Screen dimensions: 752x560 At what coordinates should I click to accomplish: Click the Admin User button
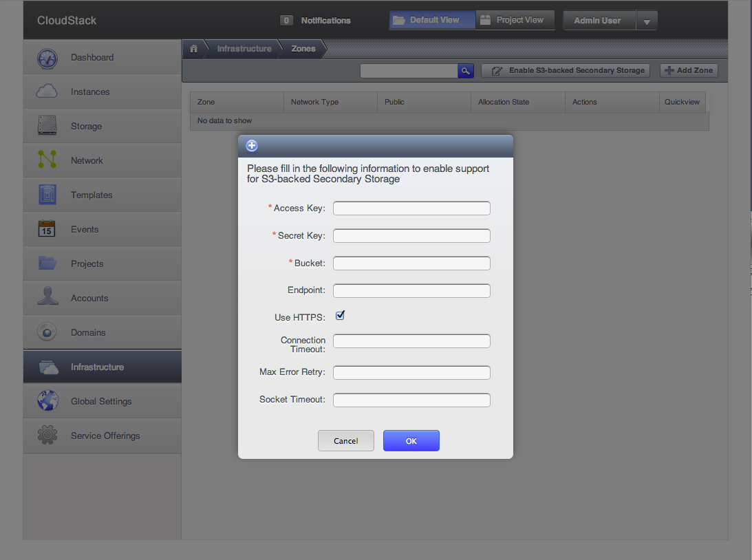pos(599,21)
